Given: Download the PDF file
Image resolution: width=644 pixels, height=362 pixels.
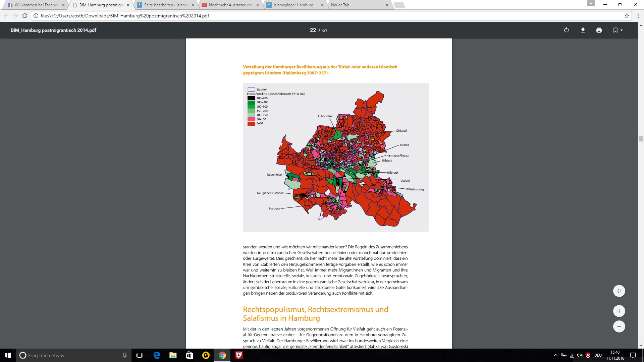Looking at the screenshot, I should 583,30.
